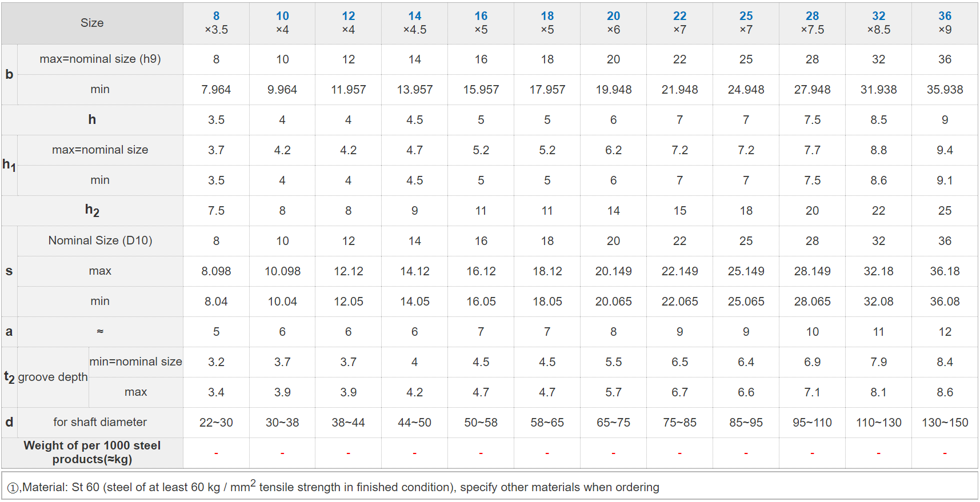Click the 14 ×4.5 size header link
The height and width of the screenshot is (502, 980).
[415, 16]
